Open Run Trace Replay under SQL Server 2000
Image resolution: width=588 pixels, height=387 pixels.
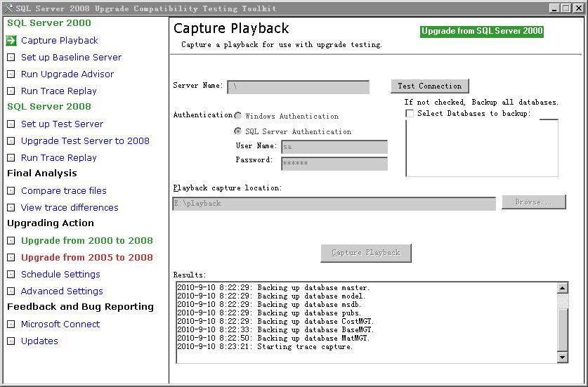(x=59, y=91)
